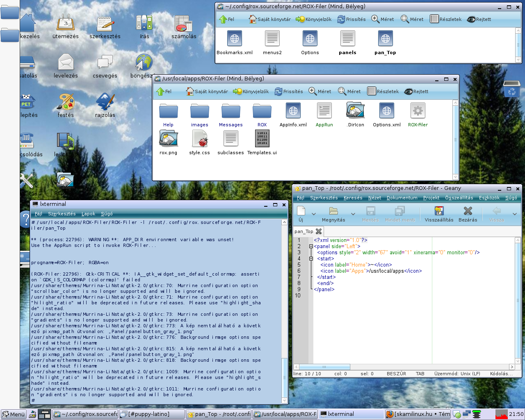This screenshot has width=525, height=420.
Task: Collapse the start fold marker on line 4
Action: click(x=311, y=259)
